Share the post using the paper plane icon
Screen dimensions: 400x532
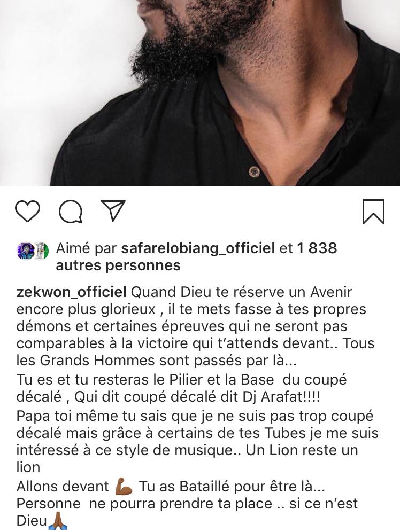[x=113, y=210]
